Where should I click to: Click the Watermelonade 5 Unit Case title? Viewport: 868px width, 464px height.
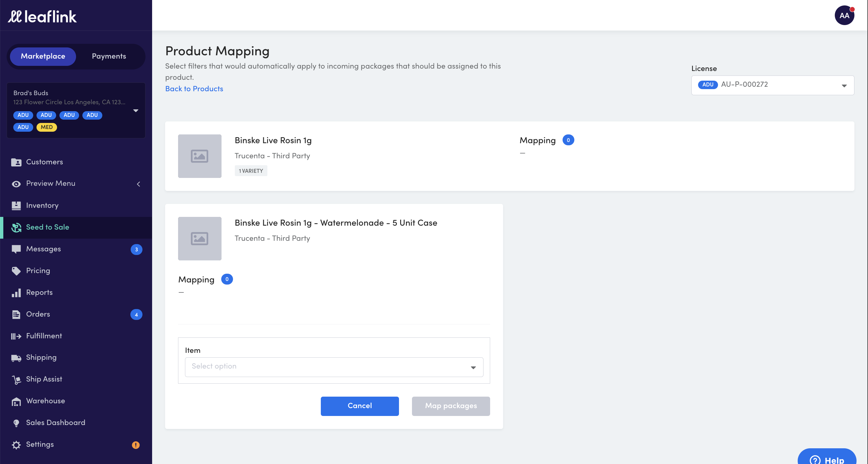336,223
